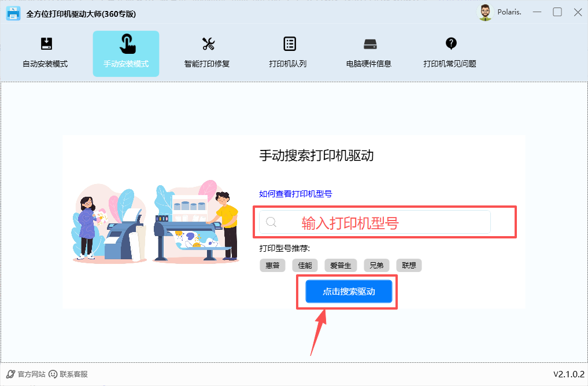Open the 打印机队列 printer queue panel

[x=289, y=52]
